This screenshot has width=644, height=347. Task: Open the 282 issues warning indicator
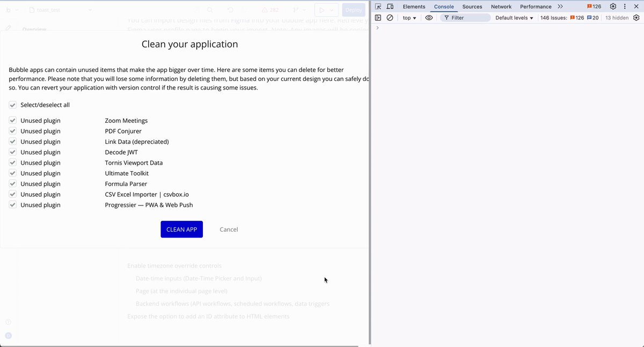coord(270,10)
